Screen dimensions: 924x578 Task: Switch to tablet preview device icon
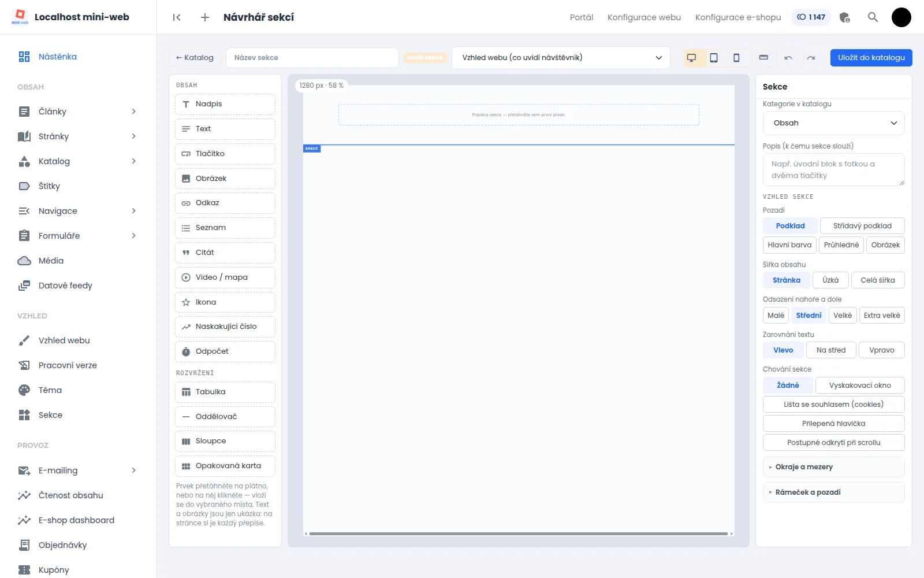(x=714, y=58)
